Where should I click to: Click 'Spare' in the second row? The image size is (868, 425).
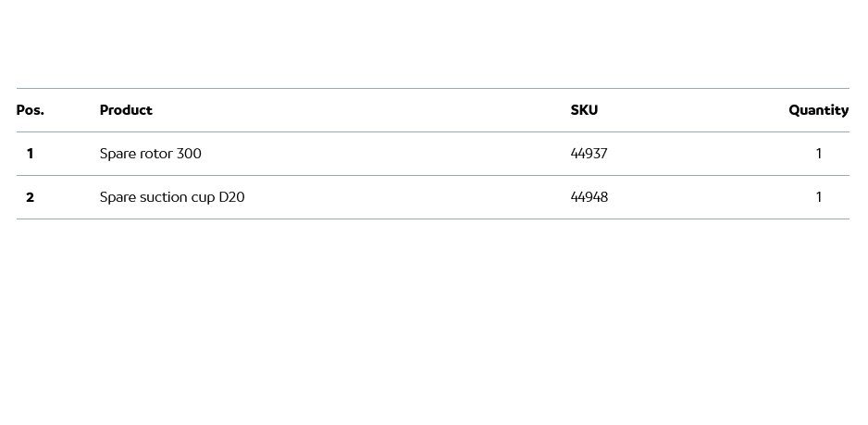coord(117,197)
